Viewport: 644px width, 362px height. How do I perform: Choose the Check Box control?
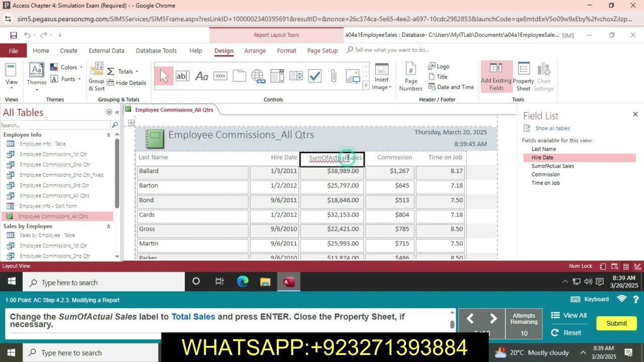click(315, 76)
